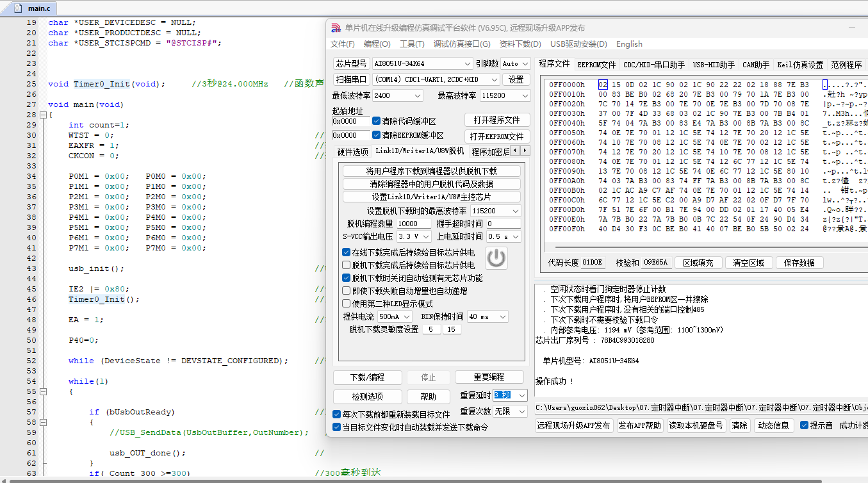Switch to EEPROM文件 tab
Screen dimensions: 868x483
pos(596,65)
